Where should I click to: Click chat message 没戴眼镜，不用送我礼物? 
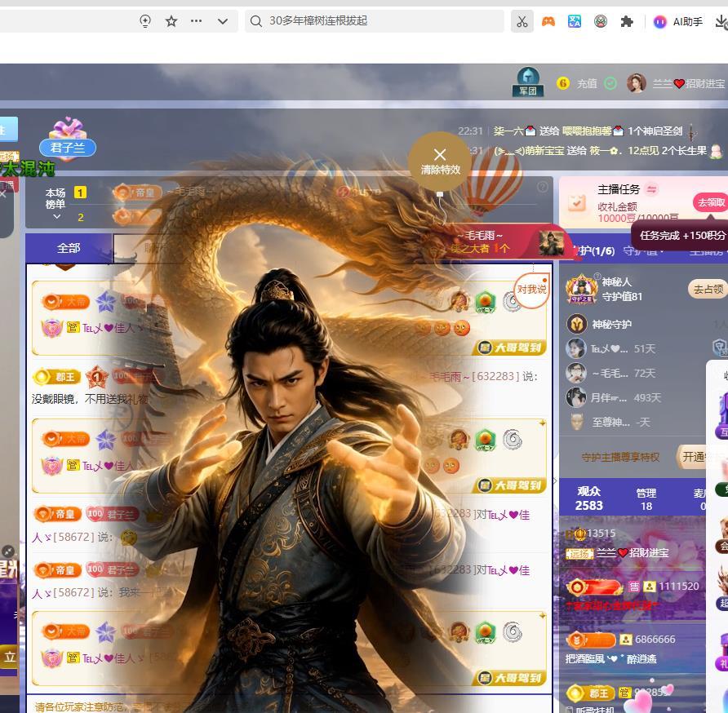90,399
